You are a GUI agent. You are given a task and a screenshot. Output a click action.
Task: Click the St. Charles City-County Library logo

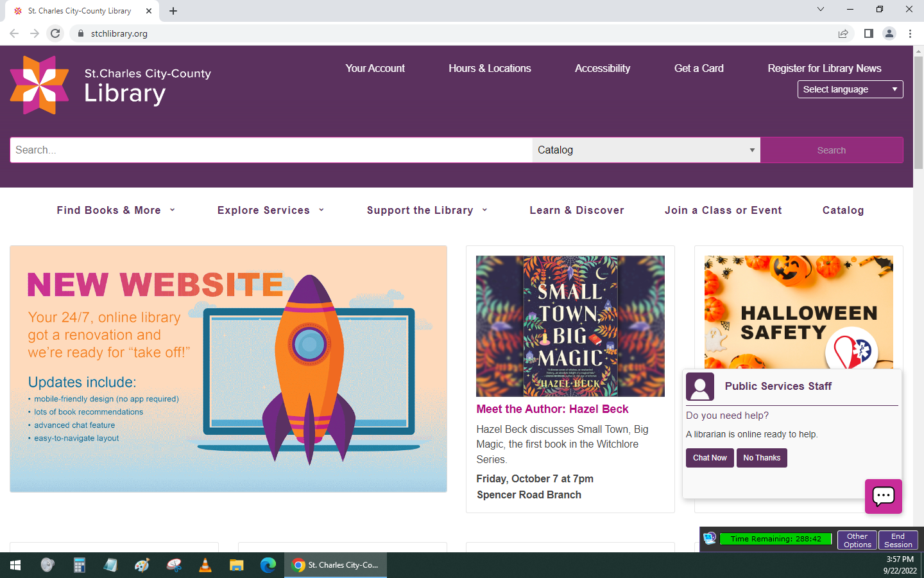tap(110, 85)
